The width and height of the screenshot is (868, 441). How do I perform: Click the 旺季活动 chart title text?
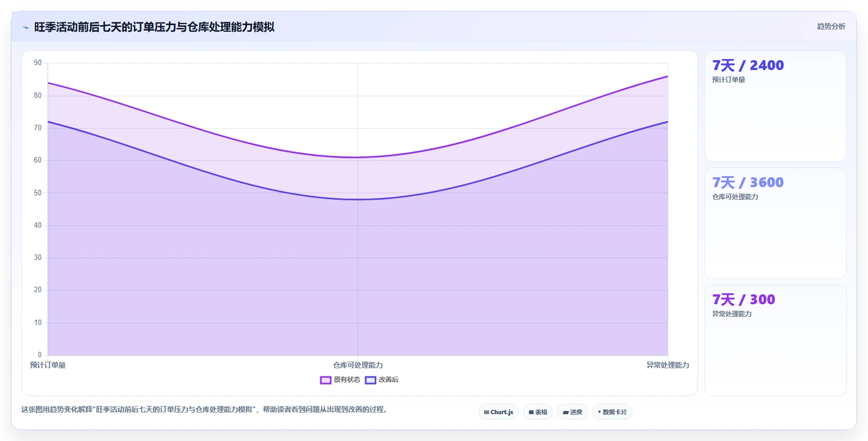pyautogui.click(x=154, y=27)
